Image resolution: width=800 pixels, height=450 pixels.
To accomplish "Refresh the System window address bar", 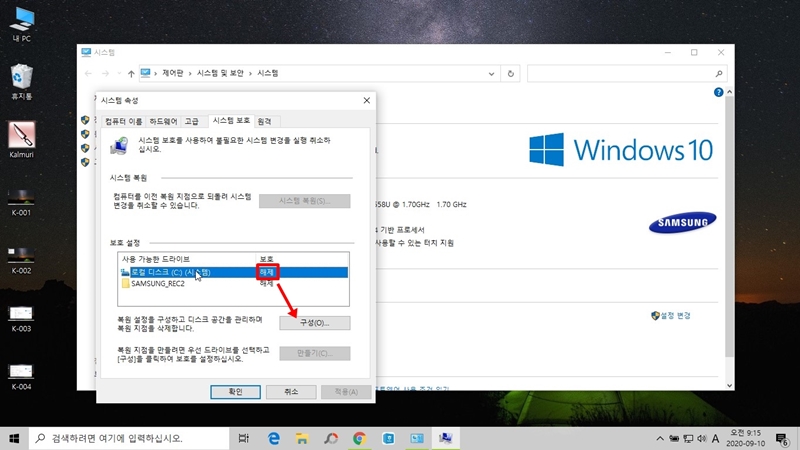I will (510, 73).
